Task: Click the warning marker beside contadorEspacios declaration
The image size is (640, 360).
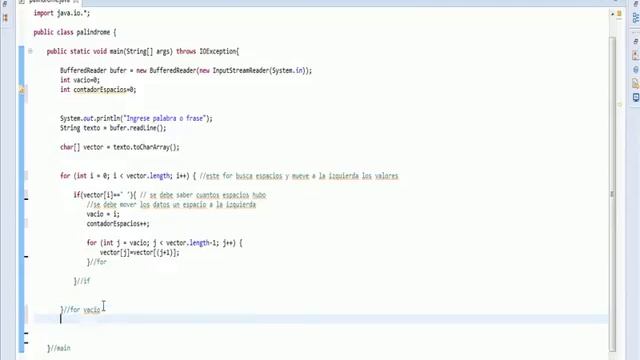Action: [22, 90]
